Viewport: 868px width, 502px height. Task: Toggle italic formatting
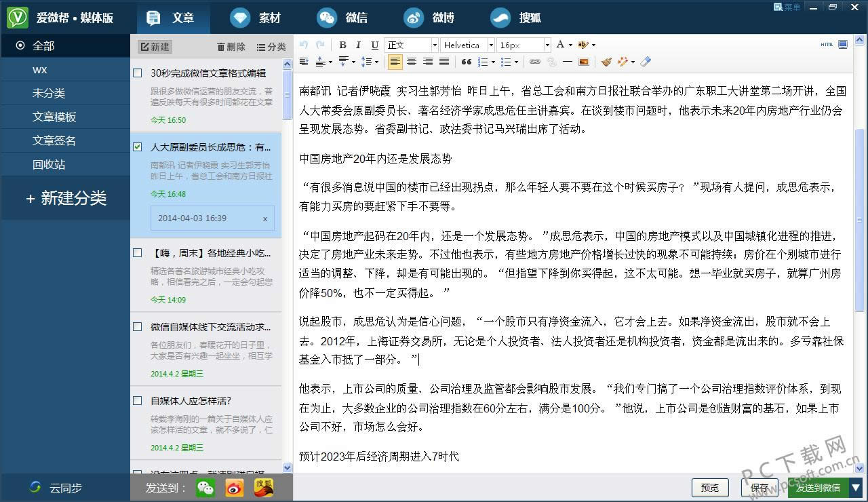359,45
